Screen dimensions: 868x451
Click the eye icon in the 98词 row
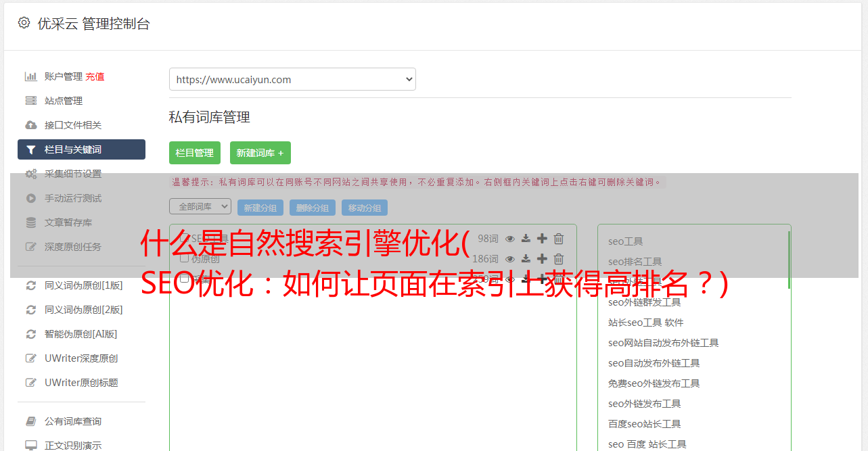pos(510,239)
